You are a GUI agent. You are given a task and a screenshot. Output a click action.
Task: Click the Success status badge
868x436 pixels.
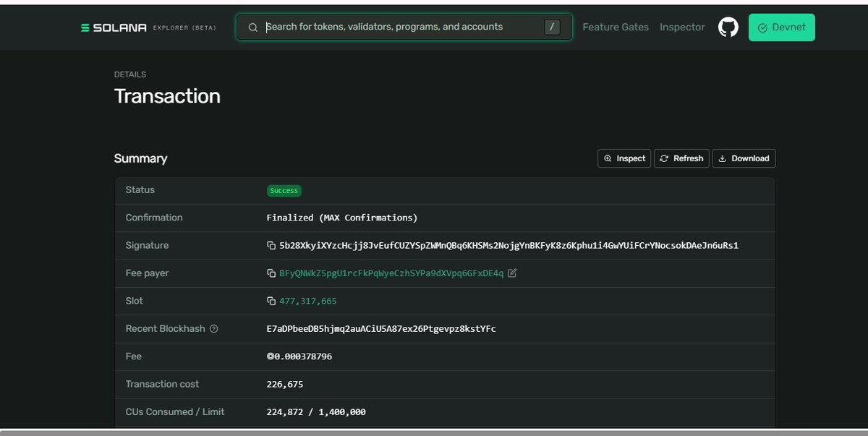click(284, 191)
